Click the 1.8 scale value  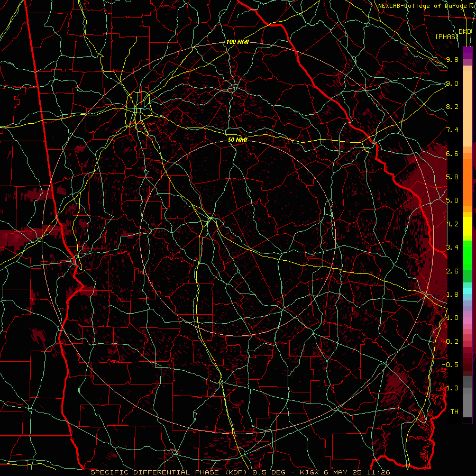(x=452, y=295)
